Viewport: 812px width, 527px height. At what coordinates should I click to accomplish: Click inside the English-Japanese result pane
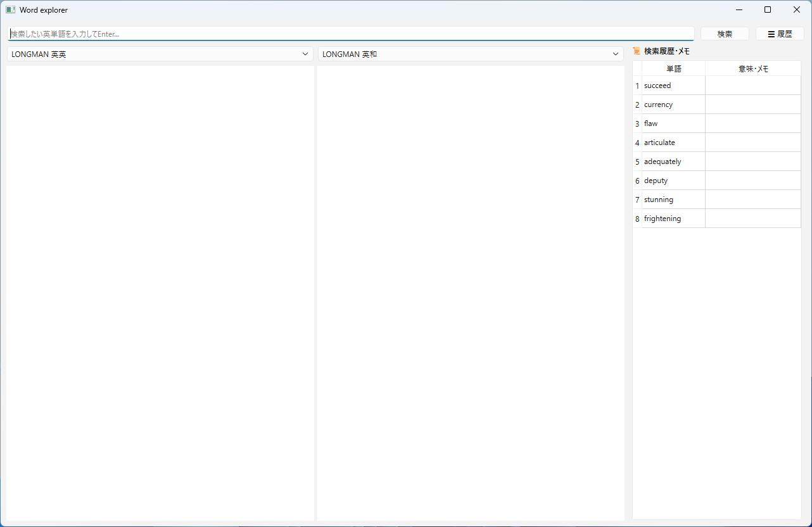[471, 293]
